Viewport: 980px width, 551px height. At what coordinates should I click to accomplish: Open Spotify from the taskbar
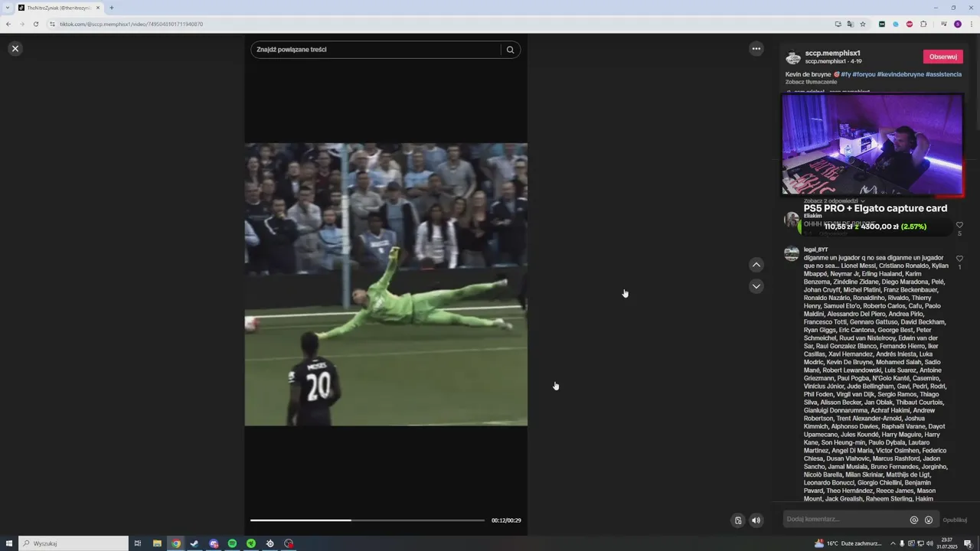pyautogui.click(x=232, y=543)
